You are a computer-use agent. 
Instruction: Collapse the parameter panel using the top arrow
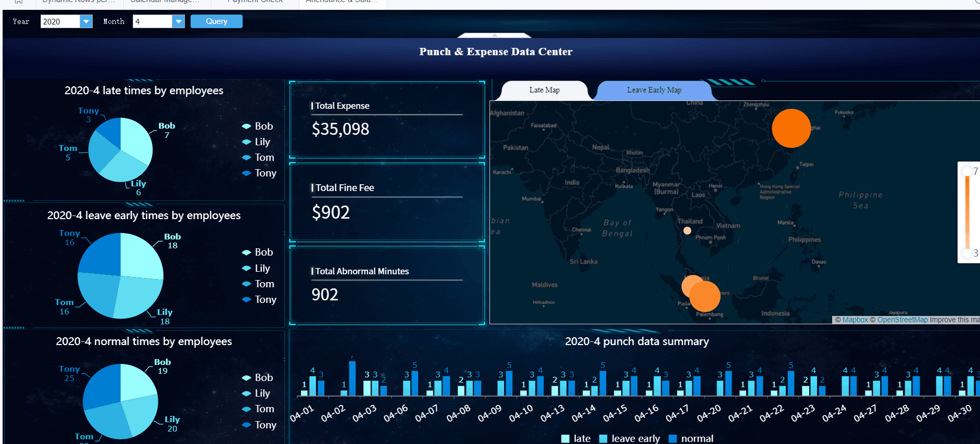[x=495, y=35]
